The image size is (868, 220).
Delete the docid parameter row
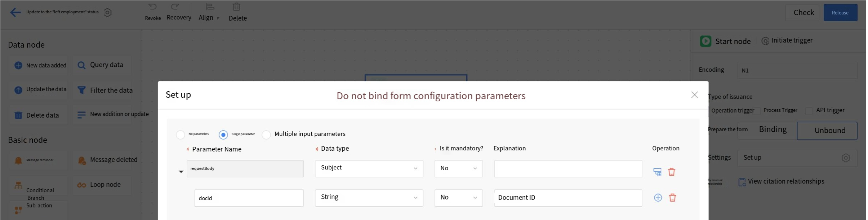point(672,198)
